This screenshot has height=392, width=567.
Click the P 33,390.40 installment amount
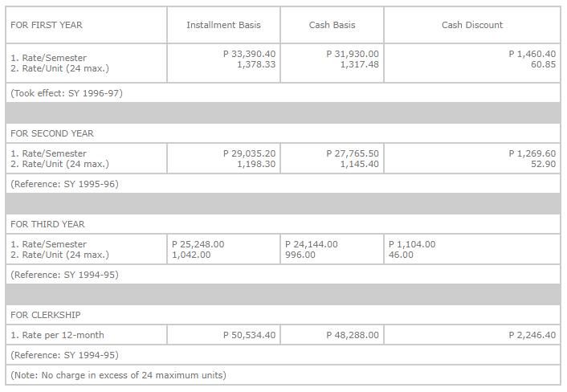pyautogui.click(x=249, y=54)
